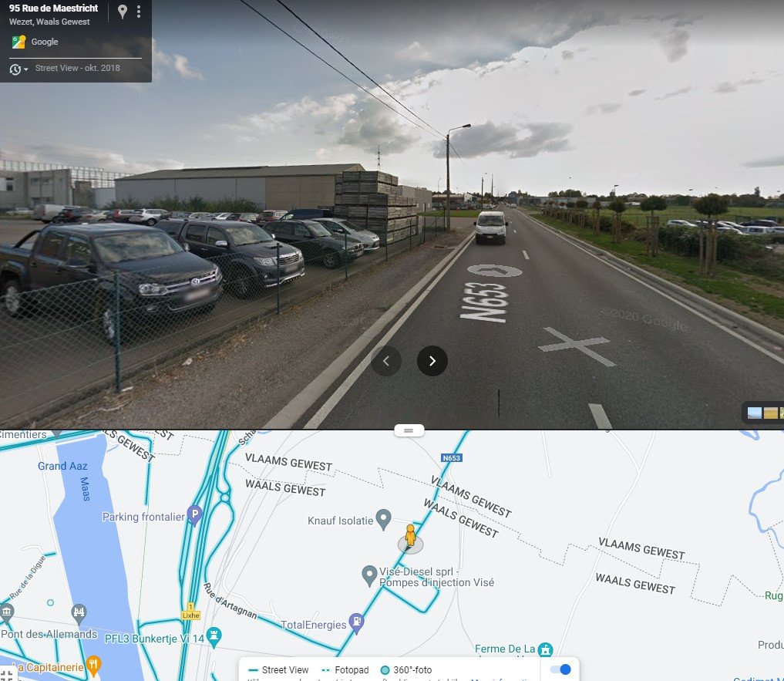784x681 pixels.
Task: Click the Ferme De La lodging marker
Action: coord(545,649)
